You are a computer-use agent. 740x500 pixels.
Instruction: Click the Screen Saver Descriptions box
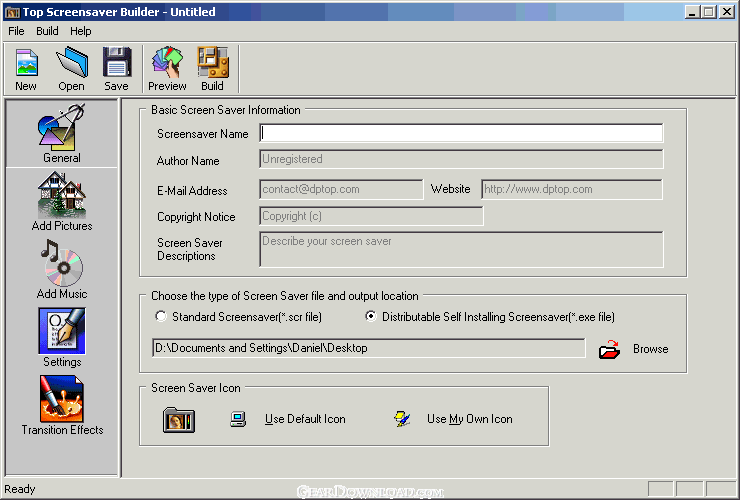tap(461, 249)
